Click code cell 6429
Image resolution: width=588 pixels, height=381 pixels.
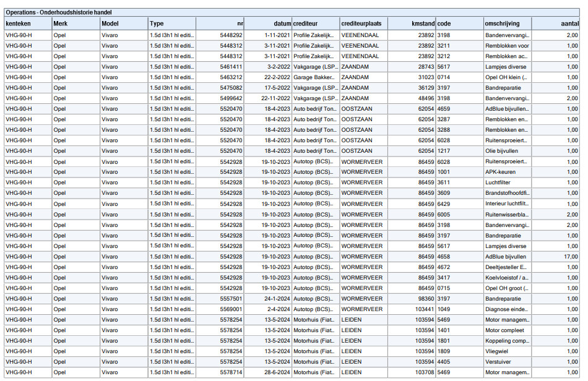pyautogui.click(x=460, y=204)
